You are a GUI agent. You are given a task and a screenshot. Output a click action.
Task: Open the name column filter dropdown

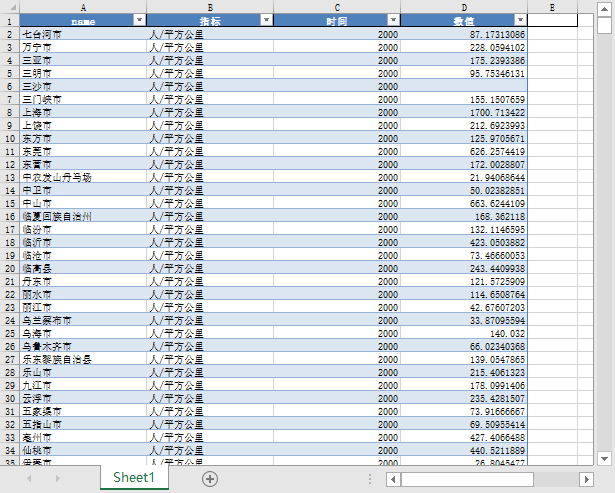[139, 20]
